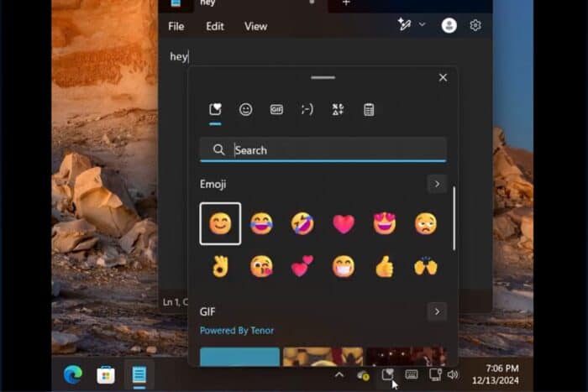Screen dimensions: 588x392
Task: Open the Powered By Tenor link
Action: pyautogui.click(x=237, y=331)
